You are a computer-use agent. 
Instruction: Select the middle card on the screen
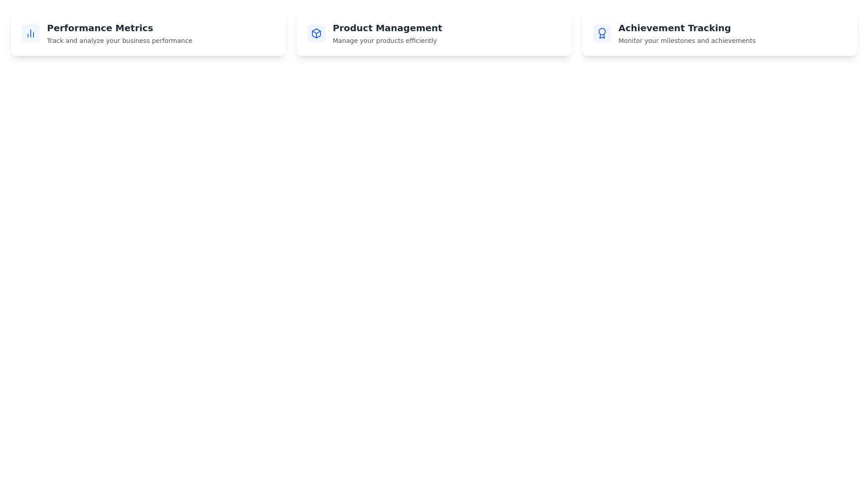click(x=434, y=33)
